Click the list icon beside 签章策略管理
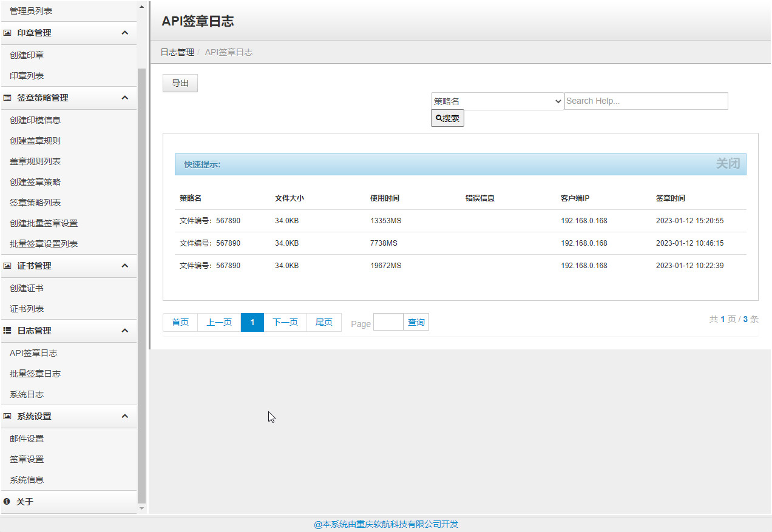 click(x=7, y=98)
